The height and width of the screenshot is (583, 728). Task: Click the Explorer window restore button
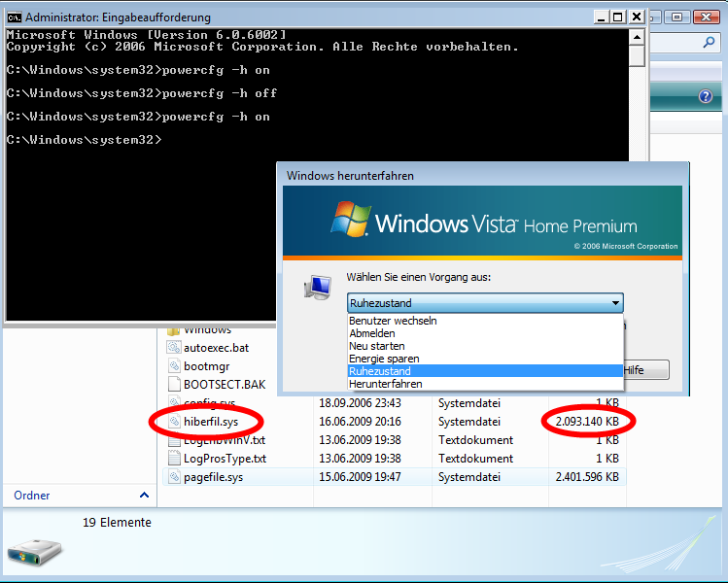click(x=676, y=17)
